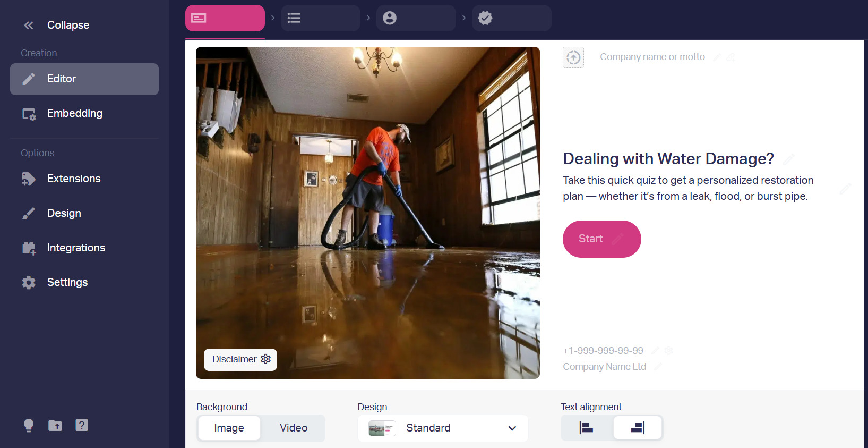Open the lightbulb tips icon

click(29, 425)
